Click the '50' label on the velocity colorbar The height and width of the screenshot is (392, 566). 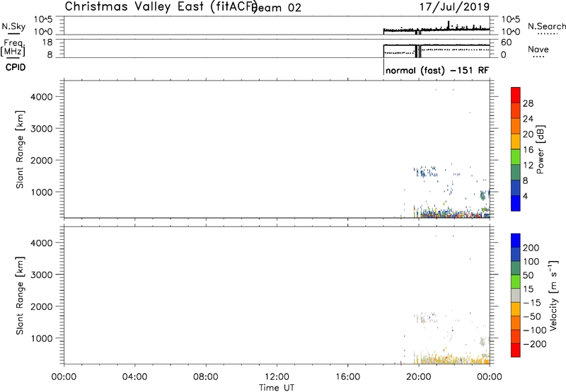[528, 275]
